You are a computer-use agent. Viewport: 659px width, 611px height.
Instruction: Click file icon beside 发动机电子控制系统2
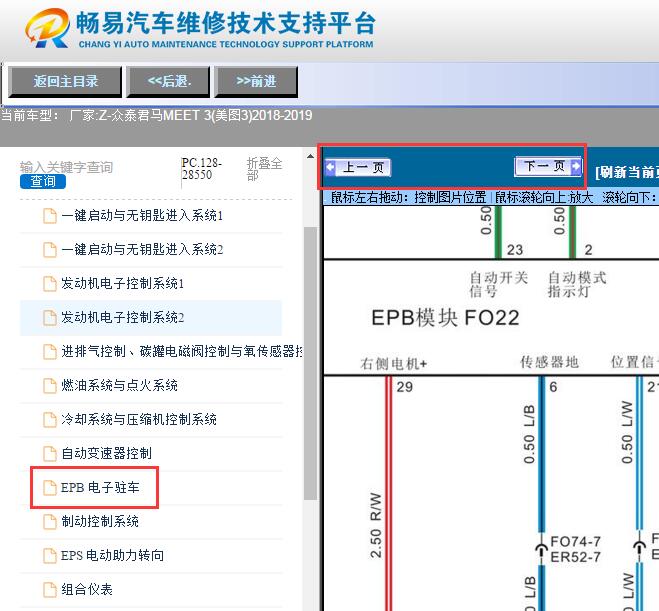point(50,318)
